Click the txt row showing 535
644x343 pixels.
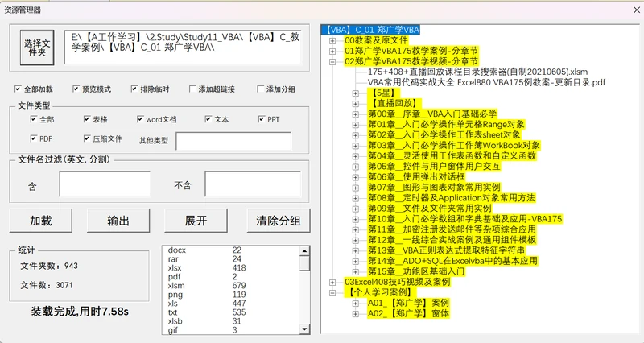click(x=232, y=312)
